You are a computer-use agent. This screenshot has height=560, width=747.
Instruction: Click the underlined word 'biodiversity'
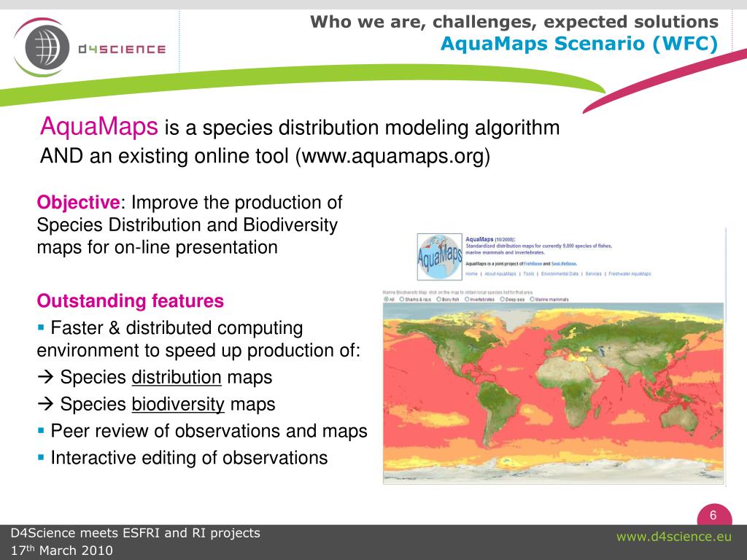(178, 404)
